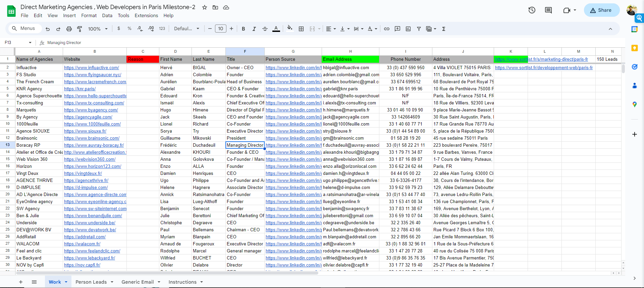Open the File menu
The width and height of the screenshot is (644, 288).
point(24,15)
